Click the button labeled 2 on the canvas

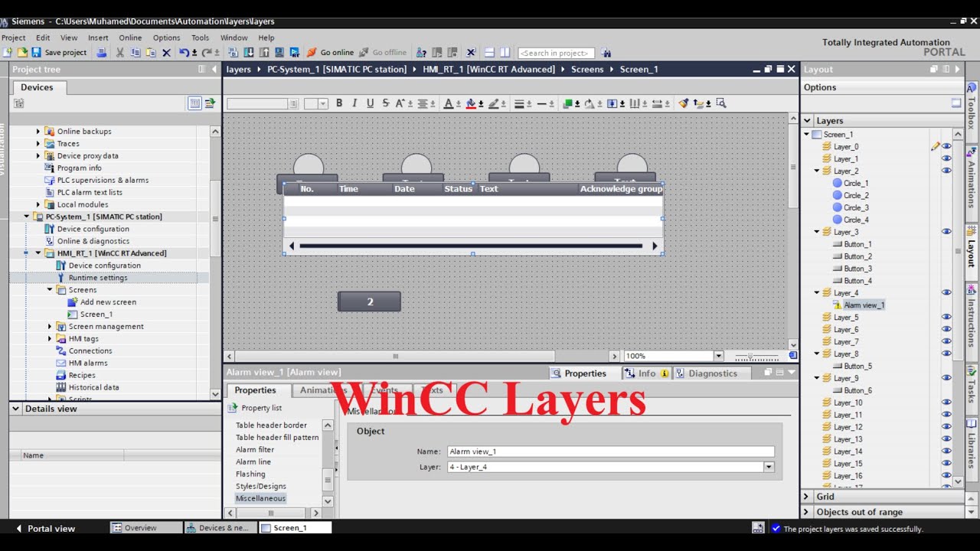pos(369,302)
